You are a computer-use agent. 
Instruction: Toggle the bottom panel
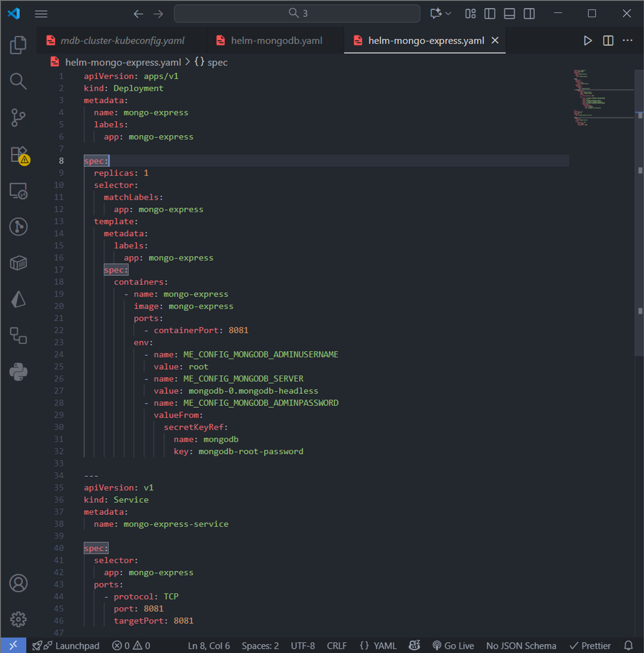pos(510,13)
